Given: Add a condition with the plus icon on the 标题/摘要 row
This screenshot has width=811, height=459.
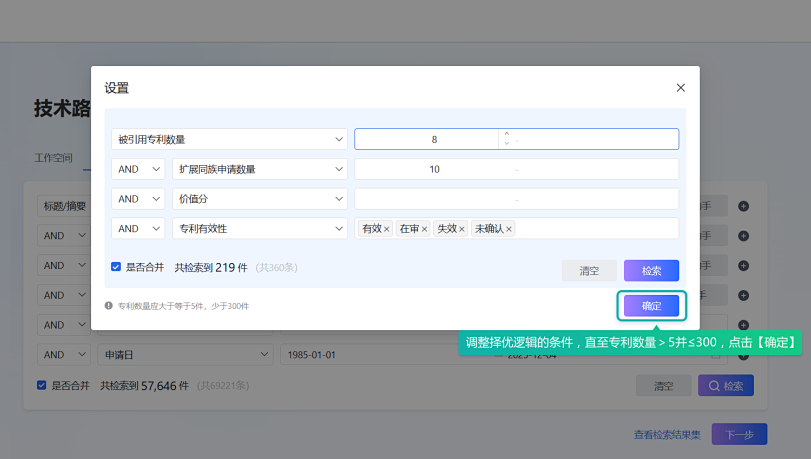Looking at the screenshot, I should click(x=743, y=206).
